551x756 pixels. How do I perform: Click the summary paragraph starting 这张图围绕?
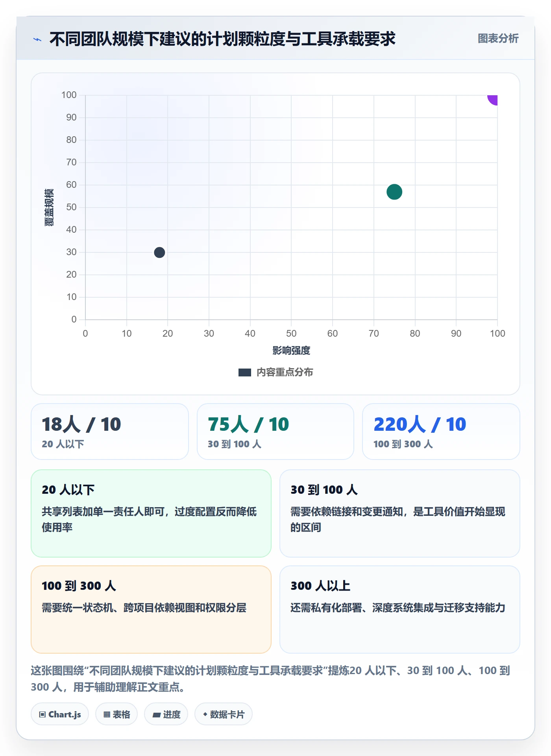(x=270, y=679)
